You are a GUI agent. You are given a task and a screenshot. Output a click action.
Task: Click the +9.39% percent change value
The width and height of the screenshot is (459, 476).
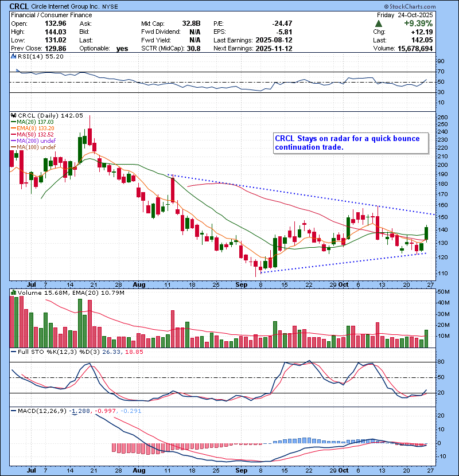pyautogui.click(x=418, y=24)
